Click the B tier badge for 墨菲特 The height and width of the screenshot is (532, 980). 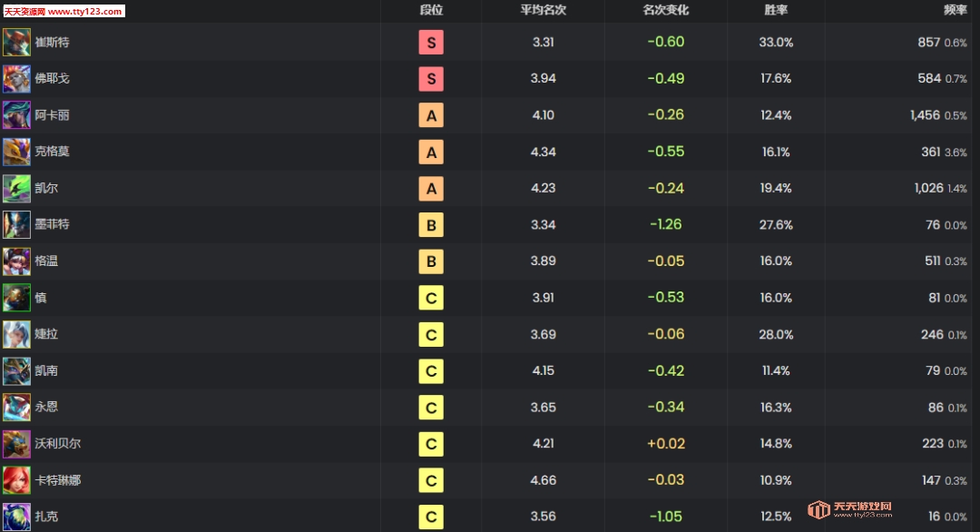point(431,224)
